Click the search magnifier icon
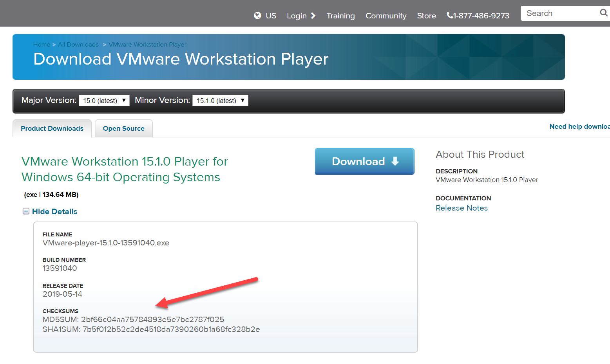This screenshot has width=610, height=364. [x=603, y=13]
